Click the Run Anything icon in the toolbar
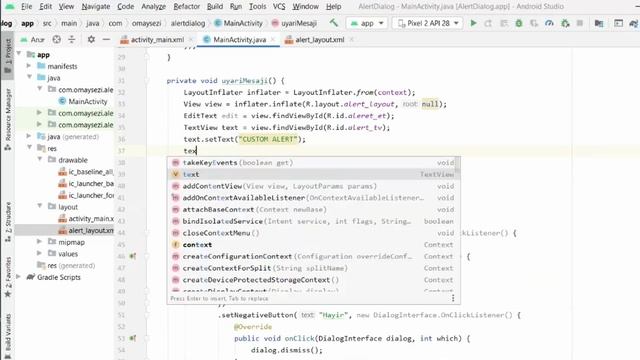Viewport: 640px width, 360px height. [619, 23]
